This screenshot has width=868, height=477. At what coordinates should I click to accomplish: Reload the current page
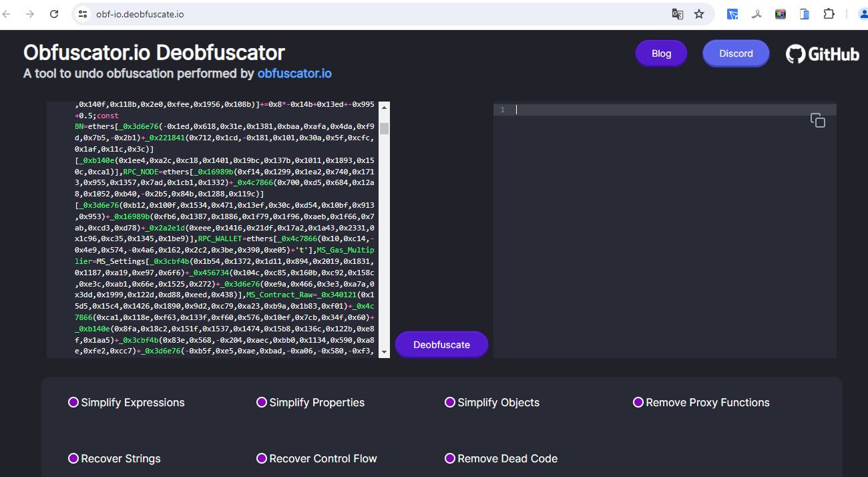coord(55,13)
